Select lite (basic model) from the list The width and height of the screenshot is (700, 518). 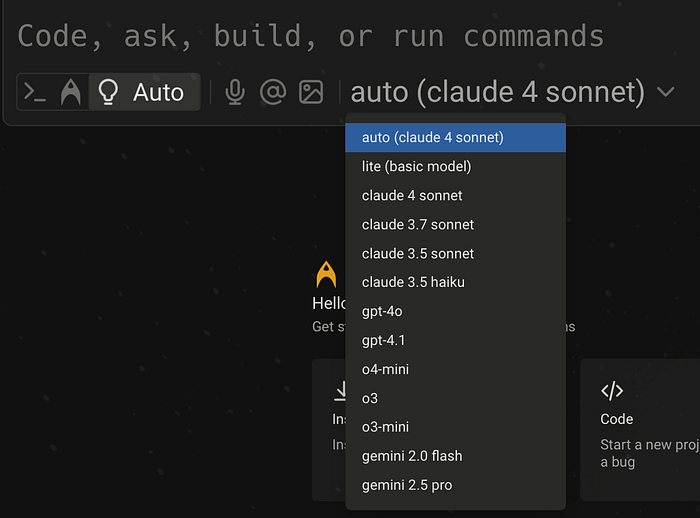[x=455, y=167]
